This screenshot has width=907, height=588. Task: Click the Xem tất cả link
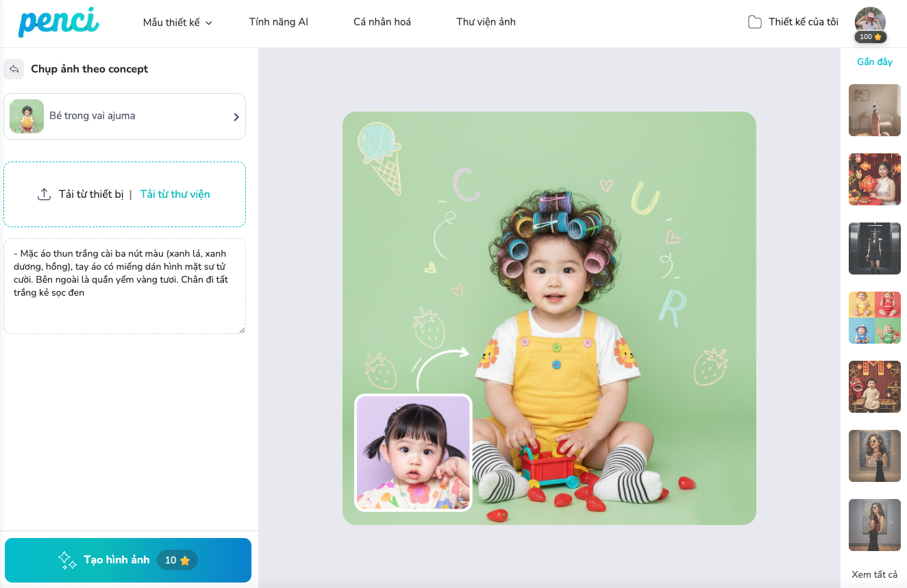coord(874,574)
